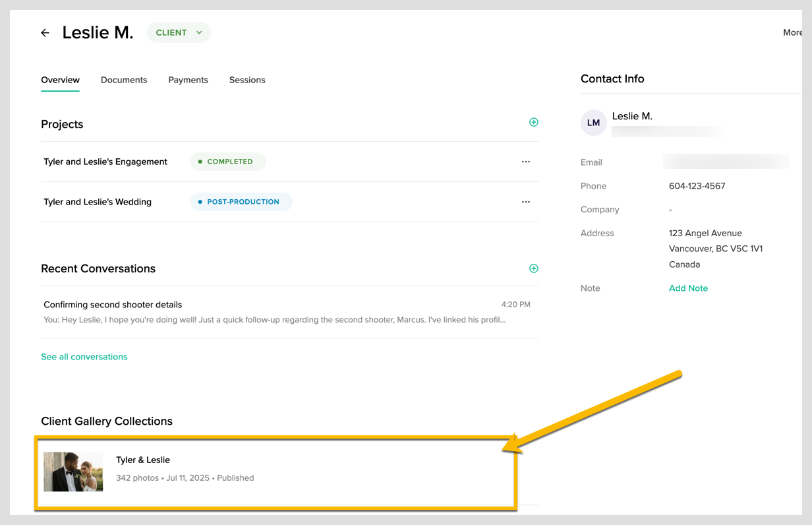This screenshot has width=812, height=525.
Task: Open the Payments tab
Action: coord(188,80)
